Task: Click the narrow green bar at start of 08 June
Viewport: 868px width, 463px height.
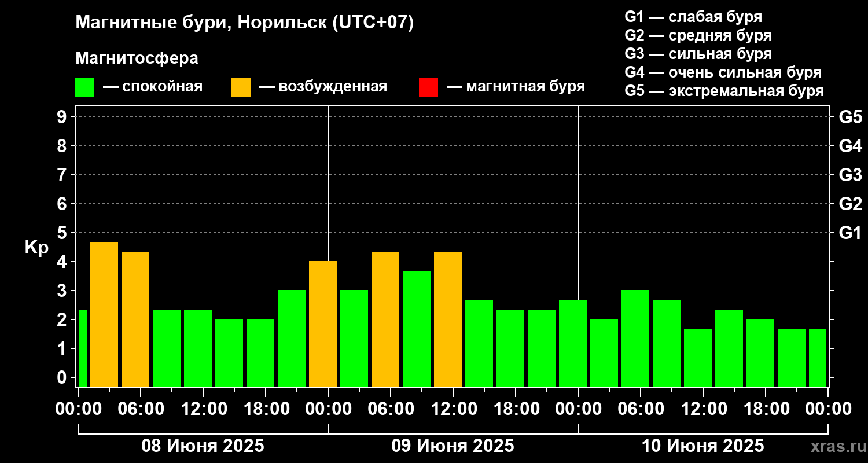Action: pos(82,348)
